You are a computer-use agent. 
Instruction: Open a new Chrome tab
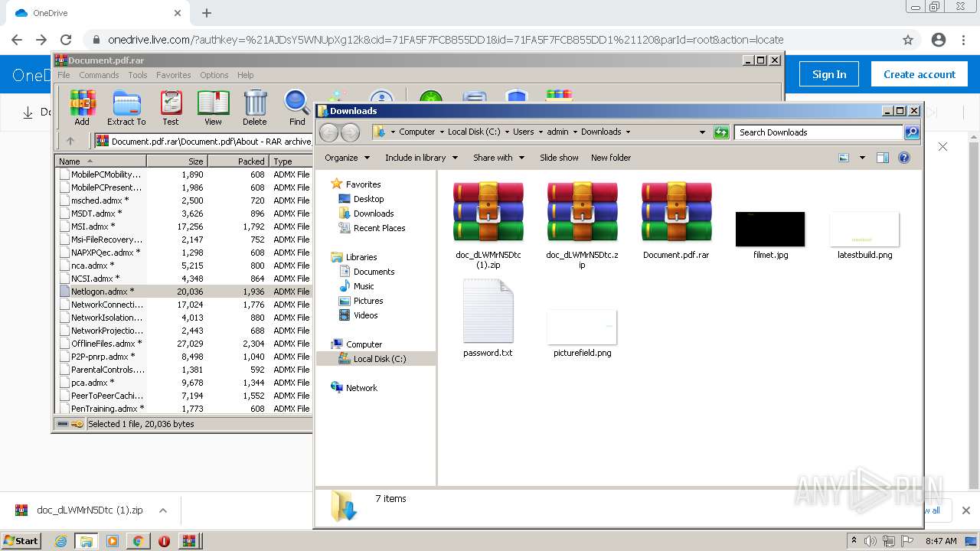pos(206,13)
